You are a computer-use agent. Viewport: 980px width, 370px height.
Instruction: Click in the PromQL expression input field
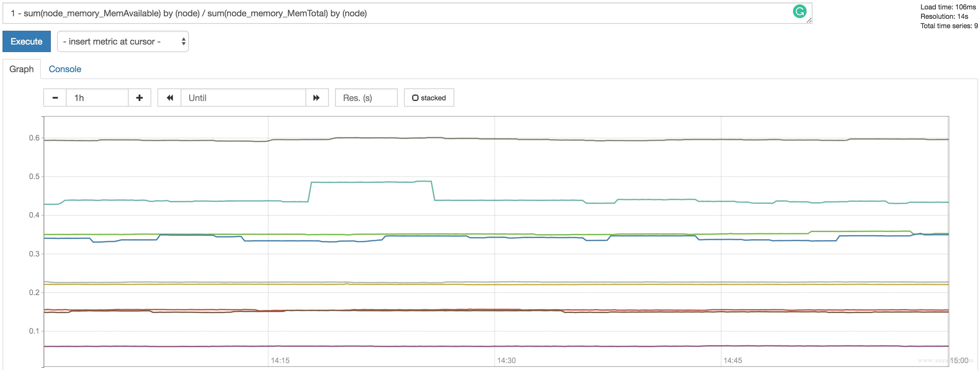(380, 13)
